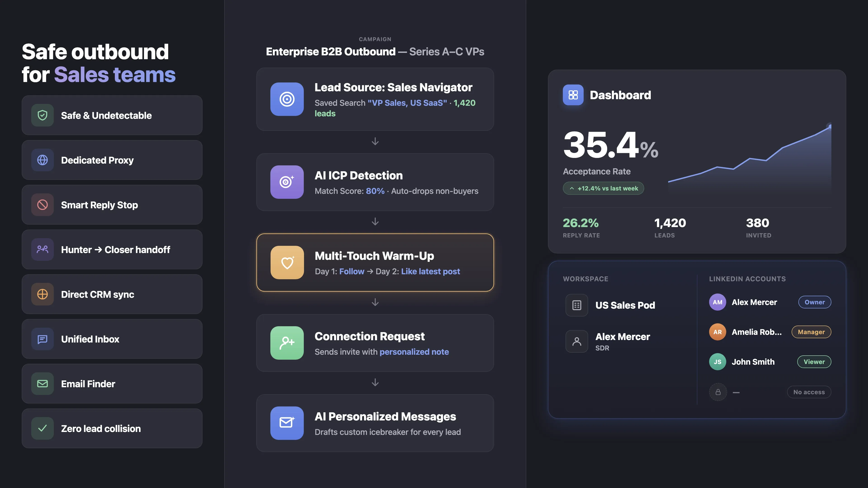Click the lock icon in LinkedIn Accounts
The image size is (868, 488).
718,392
